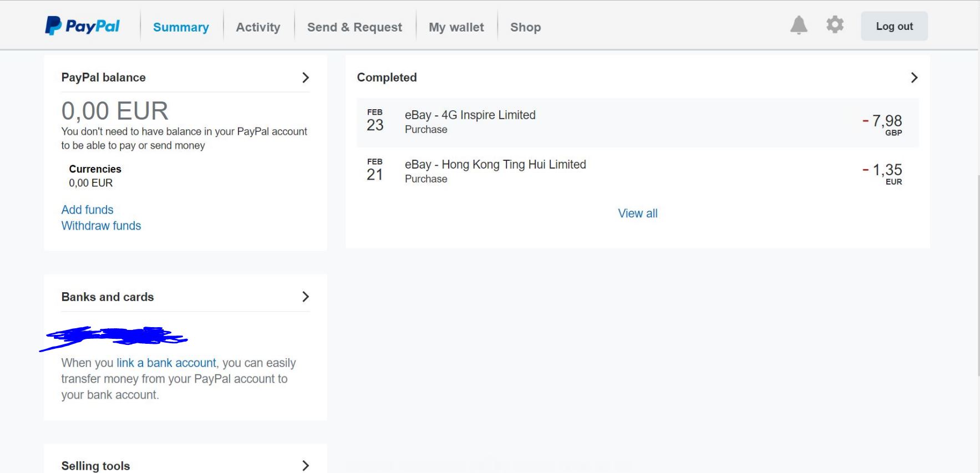This screenshot has width=980, height=473.
Task: Open the Activity tab
Action: (x=258, y=27)
